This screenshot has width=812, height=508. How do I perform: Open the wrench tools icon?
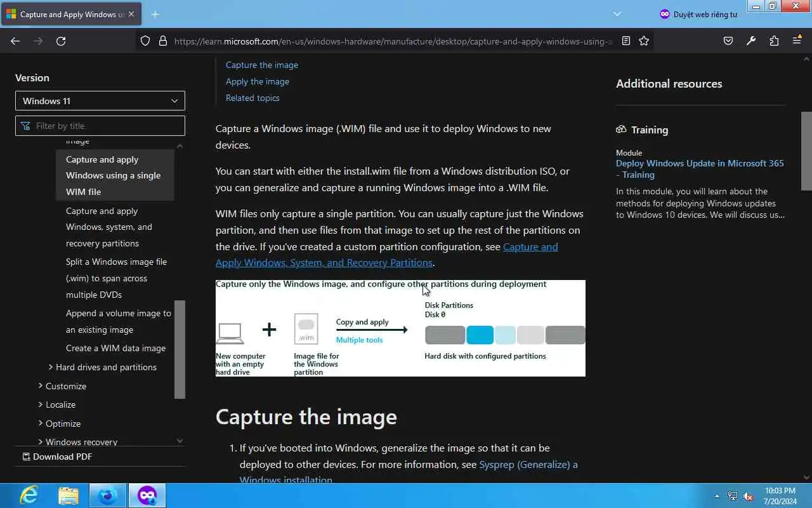751,41
